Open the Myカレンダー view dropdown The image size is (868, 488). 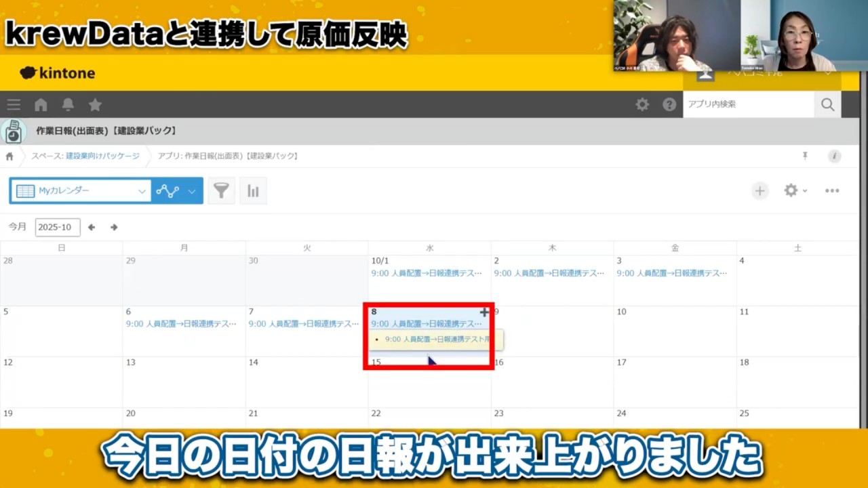coord(80,190)
